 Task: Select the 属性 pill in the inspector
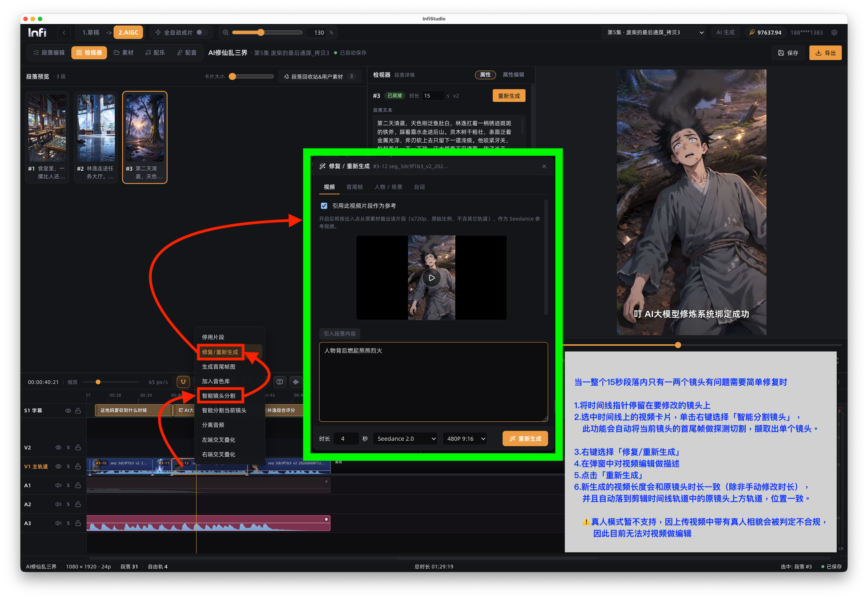pyautogui.click(x=485, y=75)
